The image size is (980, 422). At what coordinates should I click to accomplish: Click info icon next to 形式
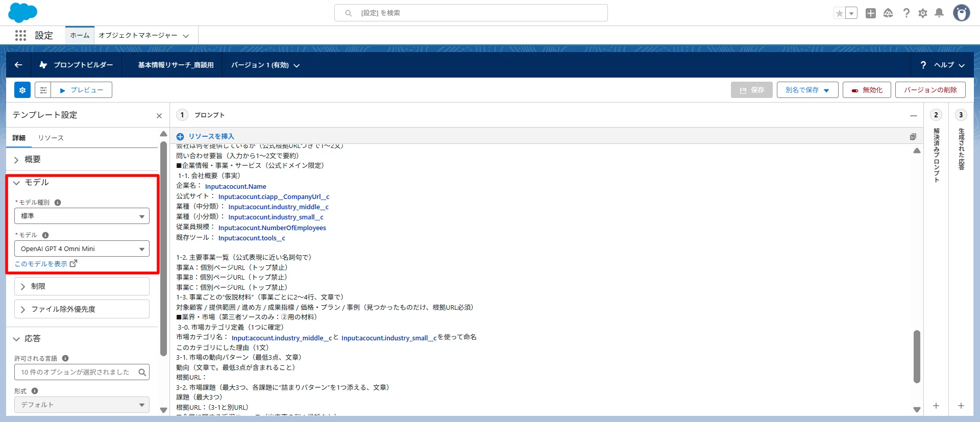[x=35, y=391]
